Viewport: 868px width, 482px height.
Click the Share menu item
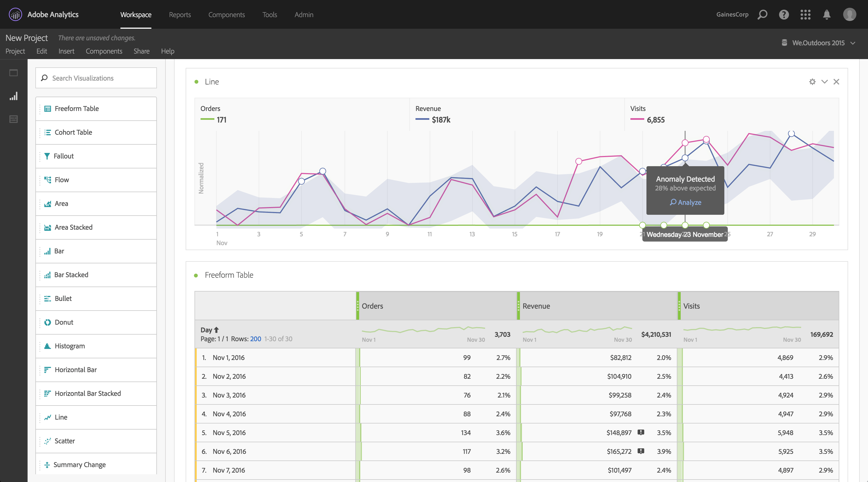(141, 51)
